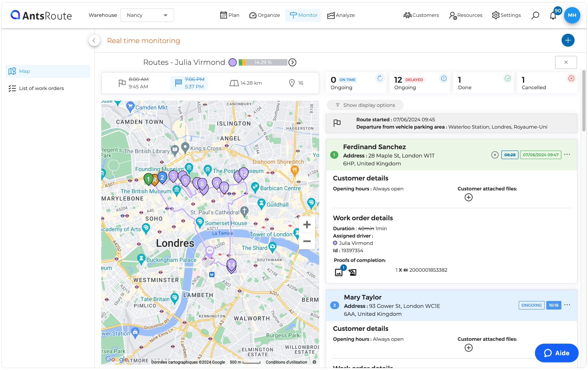This screenshot has width=588, height=370.
Task: Select map marker 1 in green
Action: click(148, 179)
